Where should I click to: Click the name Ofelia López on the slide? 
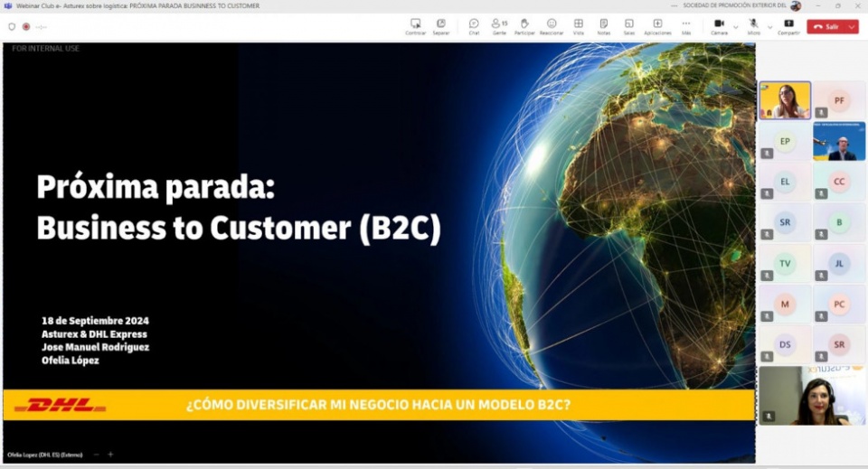(x=71, y=361)
